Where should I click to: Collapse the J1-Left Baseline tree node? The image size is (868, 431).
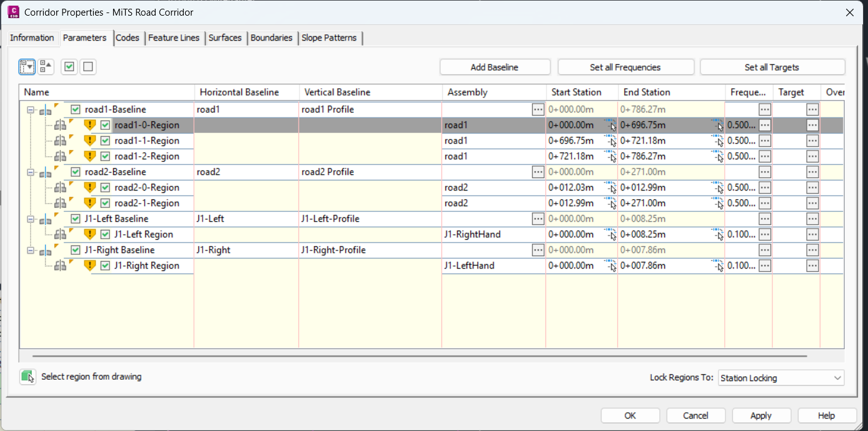click(31, 219)
